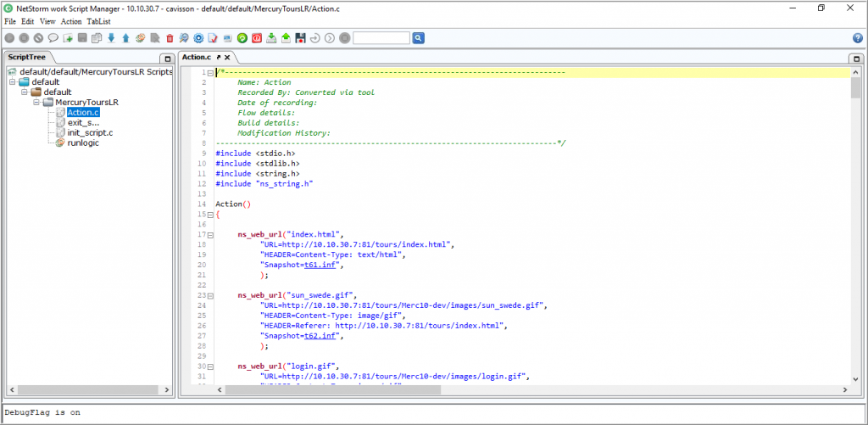The width and height of the screenshot is (868, 425).
Task: Collapse the comment block fold at line 1
Action: [210, 73]
